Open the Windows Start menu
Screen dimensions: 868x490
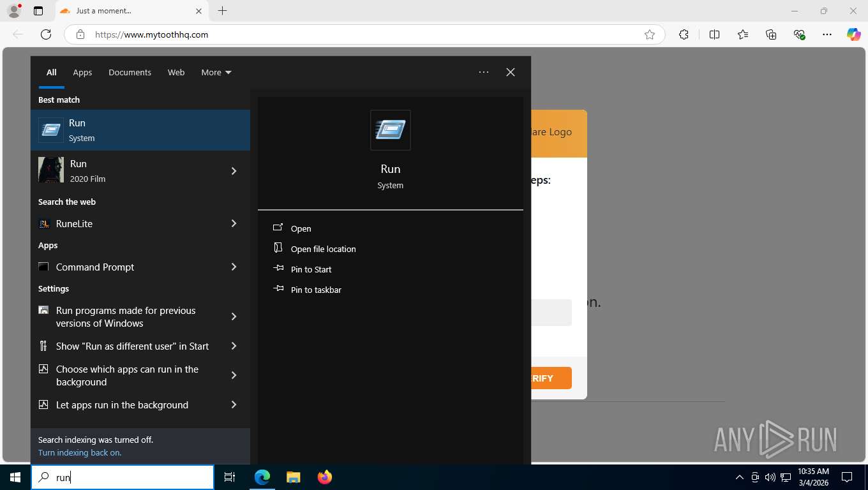(x=15, y=477)
